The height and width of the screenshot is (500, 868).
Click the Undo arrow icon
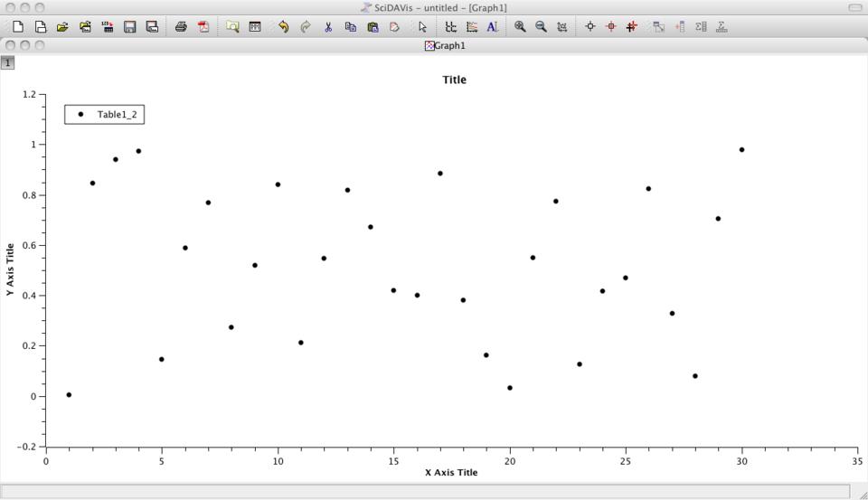click(283, 27)
